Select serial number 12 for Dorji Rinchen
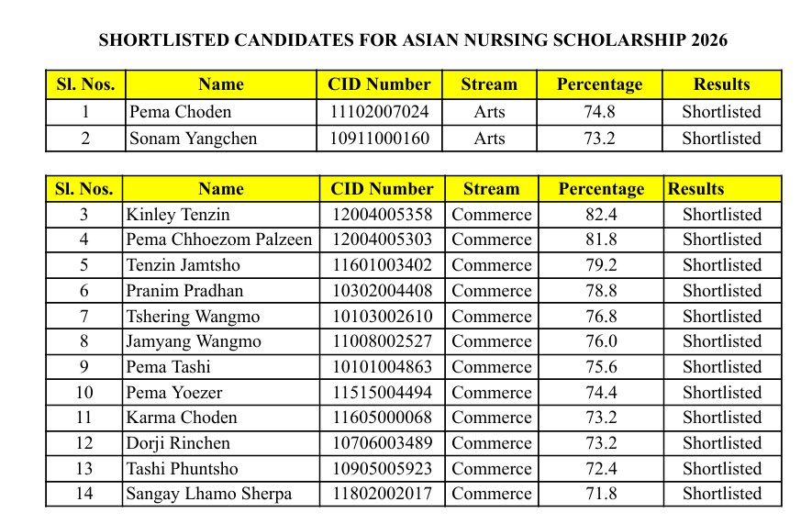The image size is (812, 524). pos(84,443)
